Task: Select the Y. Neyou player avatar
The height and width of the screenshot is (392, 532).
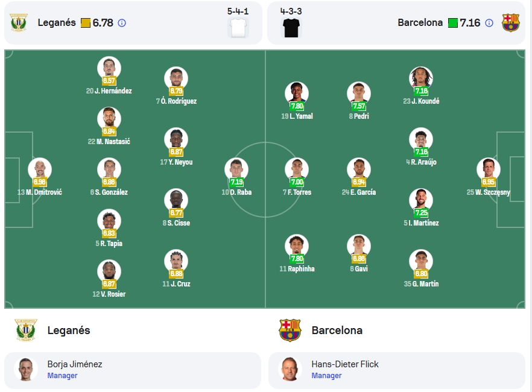Action: pos(176,139)
